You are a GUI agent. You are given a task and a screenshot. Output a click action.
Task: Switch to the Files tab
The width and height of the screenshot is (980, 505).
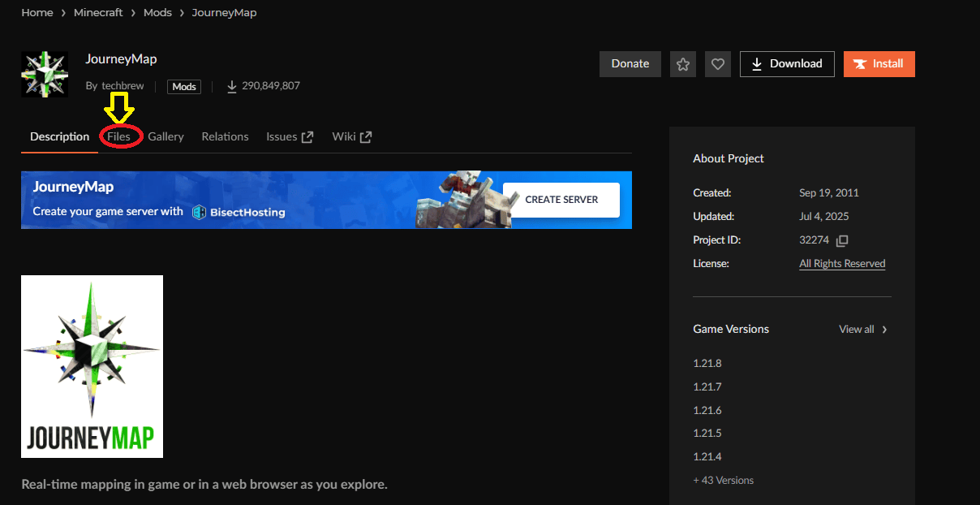coord(118,136)
